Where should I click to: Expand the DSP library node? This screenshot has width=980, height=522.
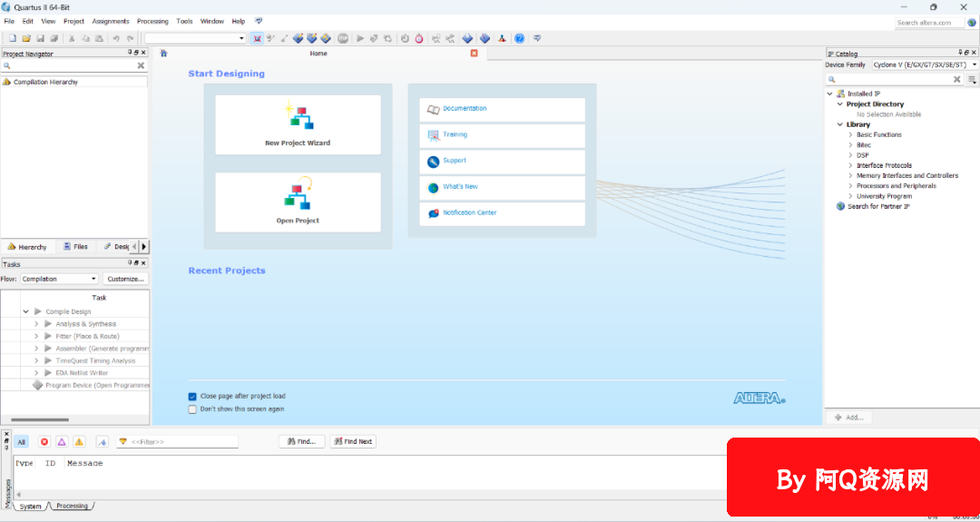850,155
